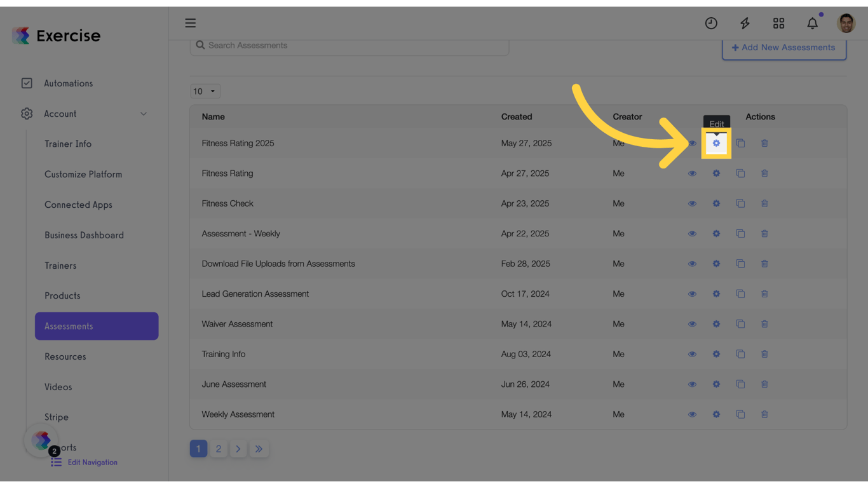Click the trash icon for the Weekly Assessment row
Viewport: 868px width, 488px height.
click(x=764, y=414)
